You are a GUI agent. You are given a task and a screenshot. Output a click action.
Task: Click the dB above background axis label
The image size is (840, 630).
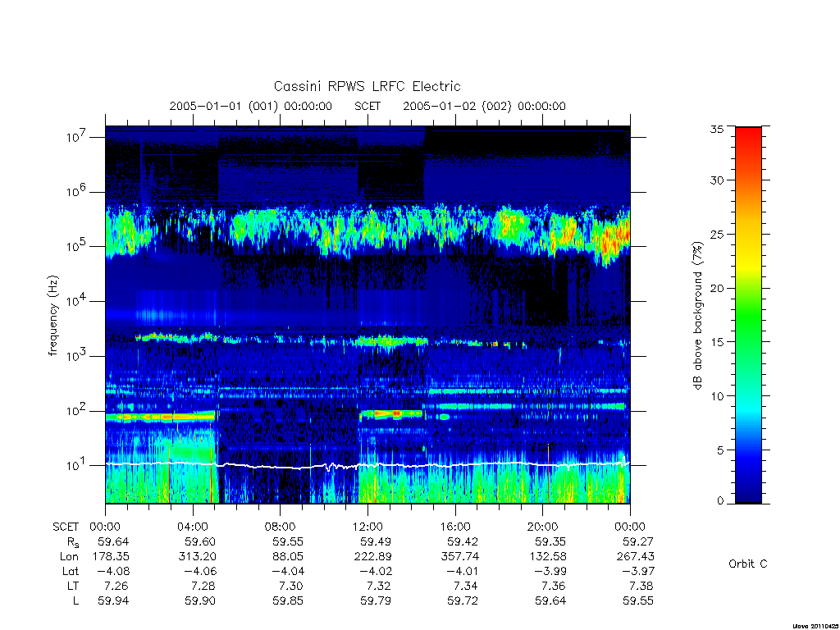[x=697, y=316]
